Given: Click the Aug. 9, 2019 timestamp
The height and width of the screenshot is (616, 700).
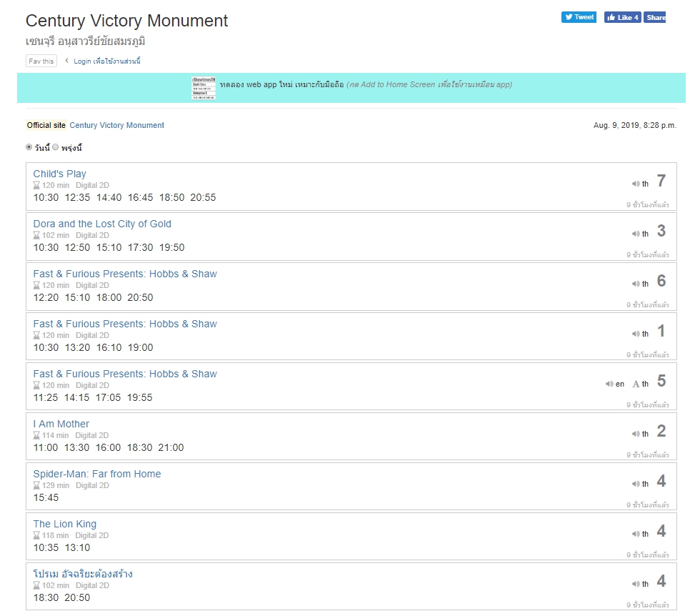Looking at the screenshot, I should tap(635, 125).
